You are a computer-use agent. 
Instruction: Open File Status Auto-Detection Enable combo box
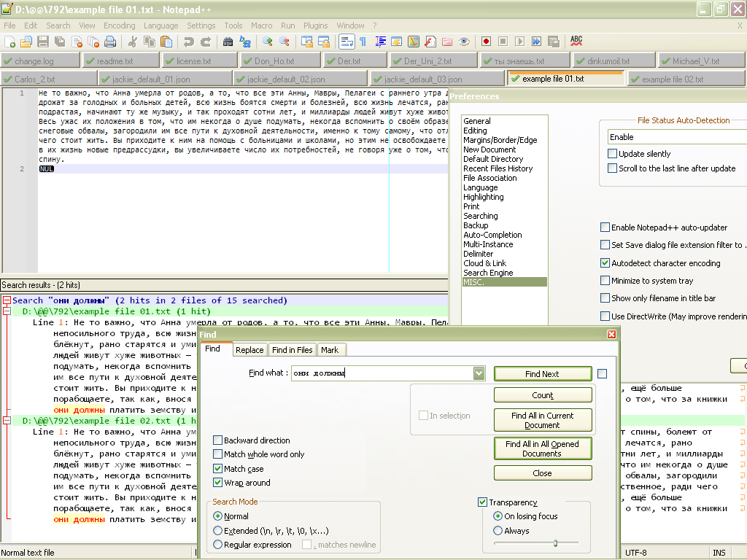[x=677, y=137]
